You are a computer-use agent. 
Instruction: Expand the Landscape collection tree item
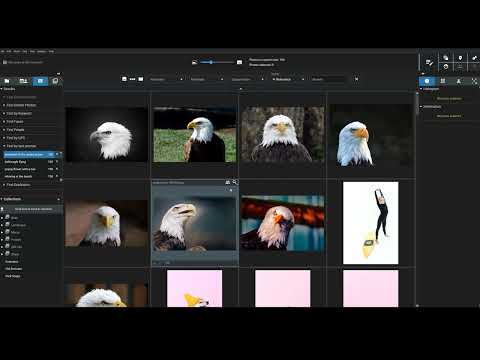[2, 225]
